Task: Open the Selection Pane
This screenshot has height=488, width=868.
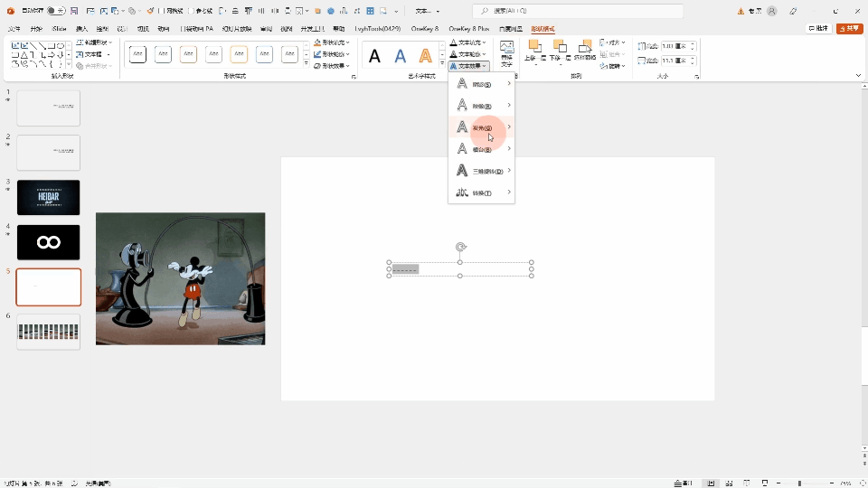Action: click(x=585, y=51)
